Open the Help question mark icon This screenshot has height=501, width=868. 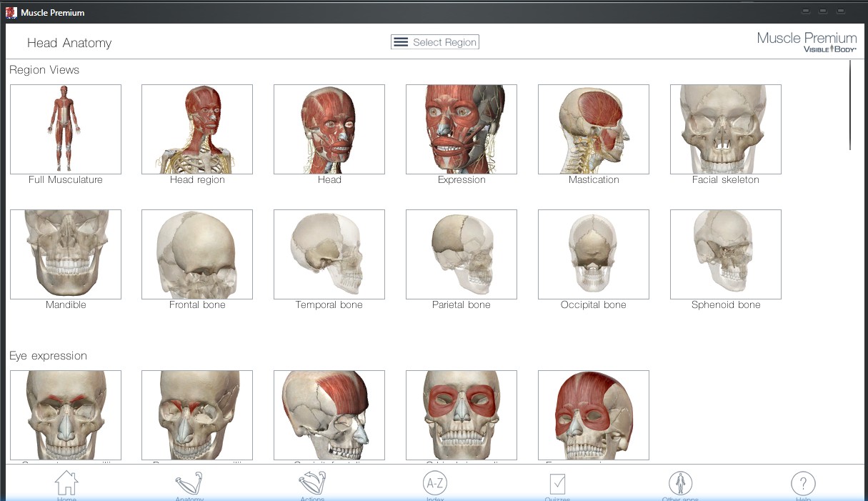point(803,484)
